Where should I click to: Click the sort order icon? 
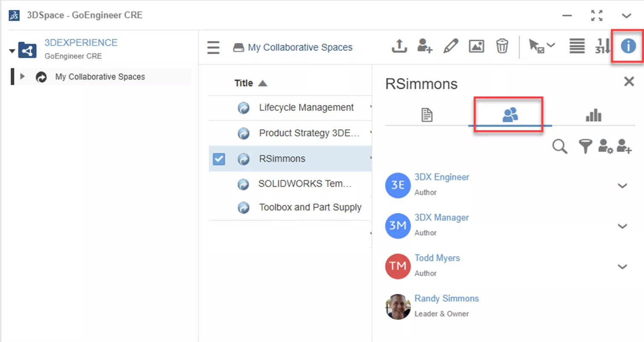click(603, 46)
